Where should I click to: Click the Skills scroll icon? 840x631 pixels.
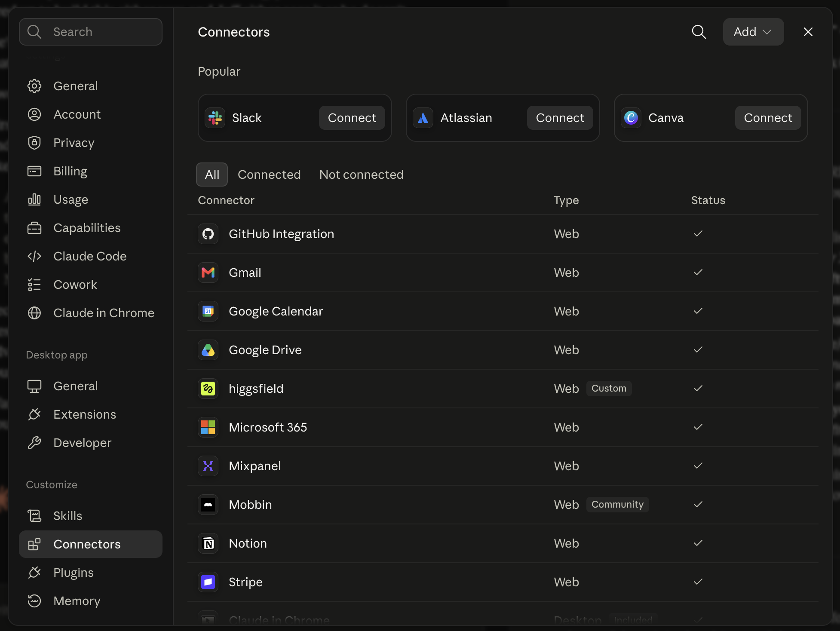[34, 516]
